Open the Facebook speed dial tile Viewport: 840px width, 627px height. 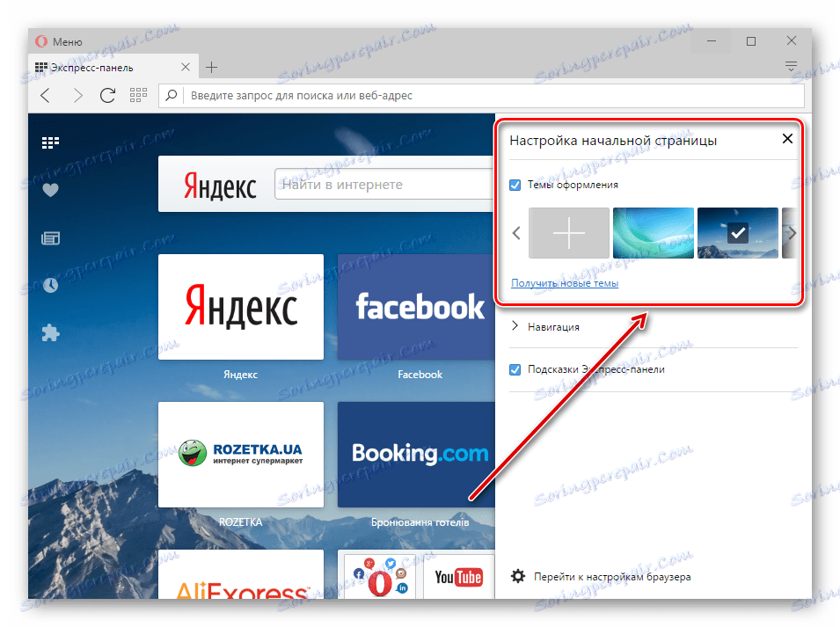click(x=416, y=307)
